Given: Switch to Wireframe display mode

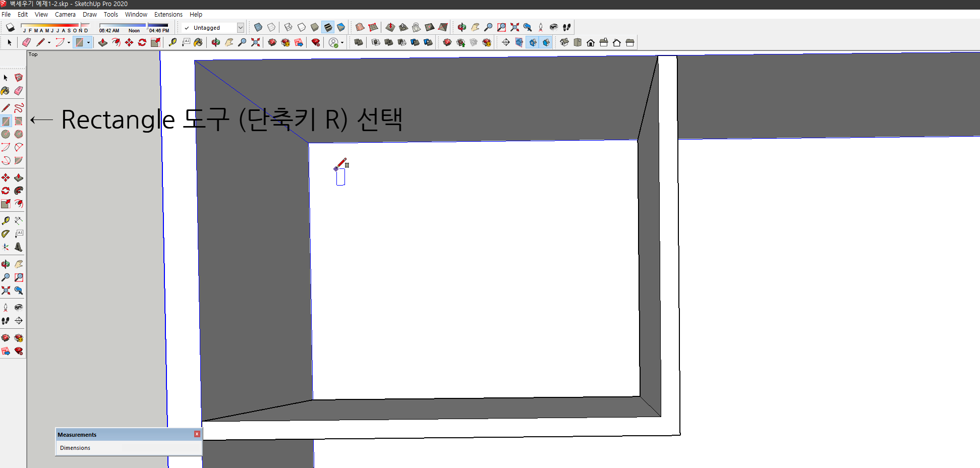Looking at the screenshot, I should 288,27.
